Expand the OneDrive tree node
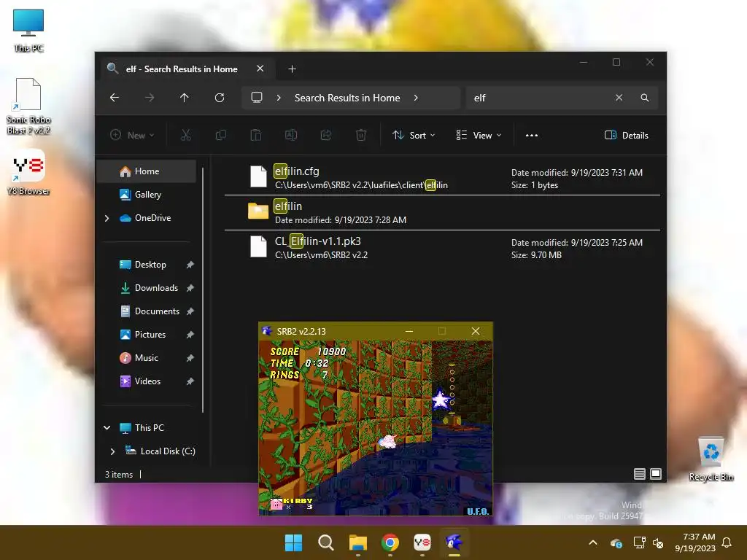 (107, 218)
